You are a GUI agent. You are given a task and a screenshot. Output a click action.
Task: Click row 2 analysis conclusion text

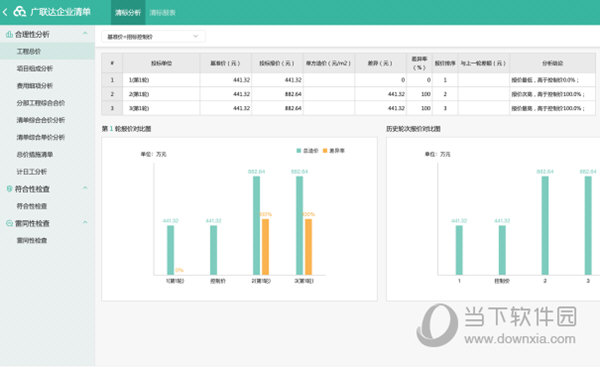[x=548, y=94]
